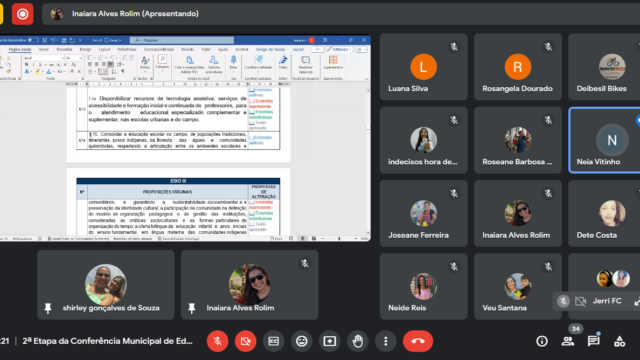Show the participants list people icon
Image resolution: width=640 pixels, height=360 pixels.
568,341
